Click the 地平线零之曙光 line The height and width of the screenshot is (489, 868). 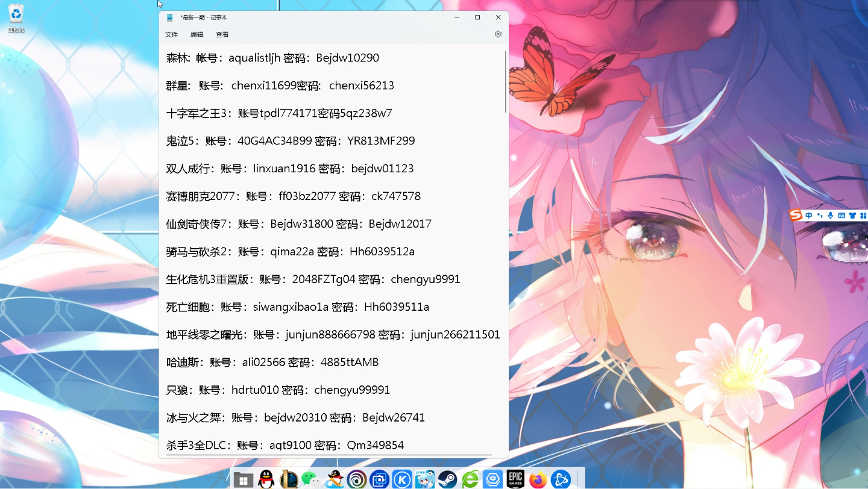pyautogui.click(x=333, y=335)
